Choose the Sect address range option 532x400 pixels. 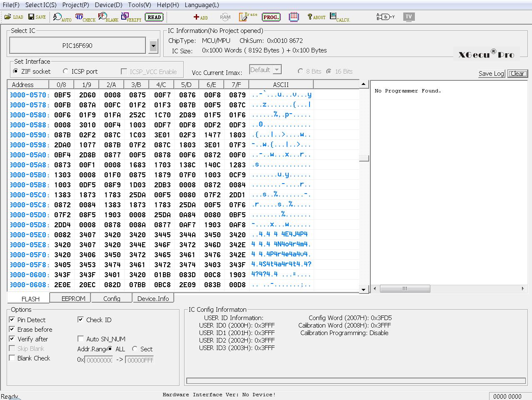tap(135, 349)
